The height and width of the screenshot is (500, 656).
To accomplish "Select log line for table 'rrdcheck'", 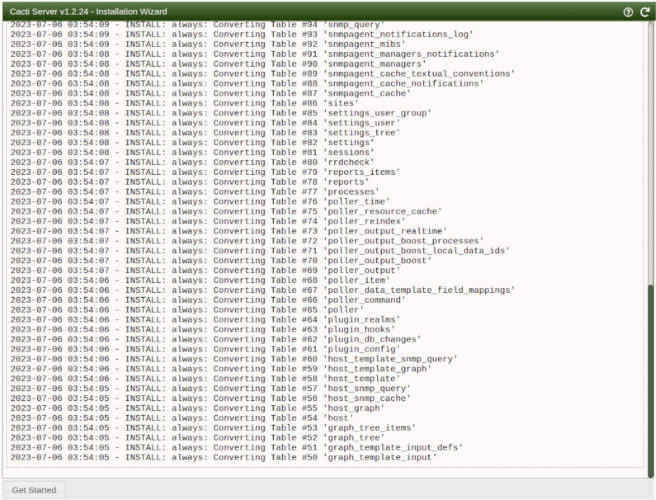I will [192, 162].
